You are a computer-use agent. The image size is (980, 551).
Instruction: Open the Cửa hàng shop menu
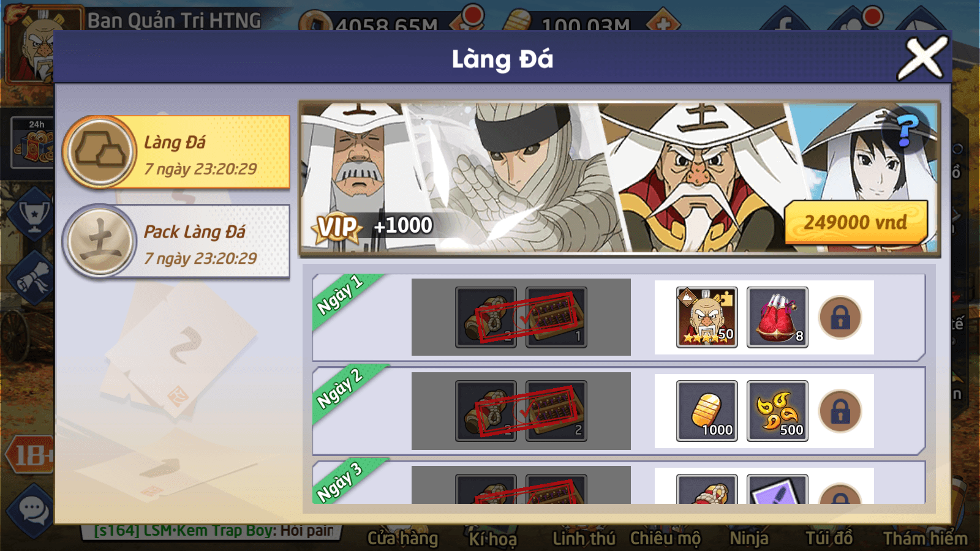(x=403, y=539)
